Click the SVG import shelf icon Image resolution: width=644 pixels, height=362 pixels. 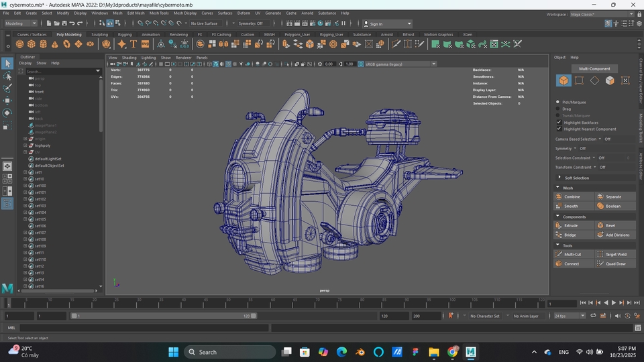[x=146, y=44]
